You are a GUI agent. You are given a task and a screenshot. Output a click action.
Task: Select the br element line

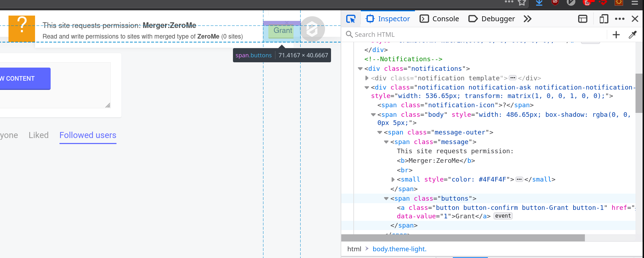[x=405, y=170]
